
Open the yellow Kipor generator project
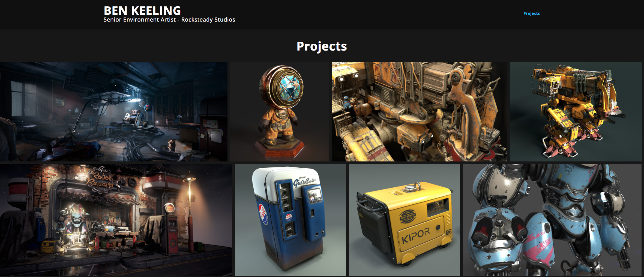pos(404,220)
